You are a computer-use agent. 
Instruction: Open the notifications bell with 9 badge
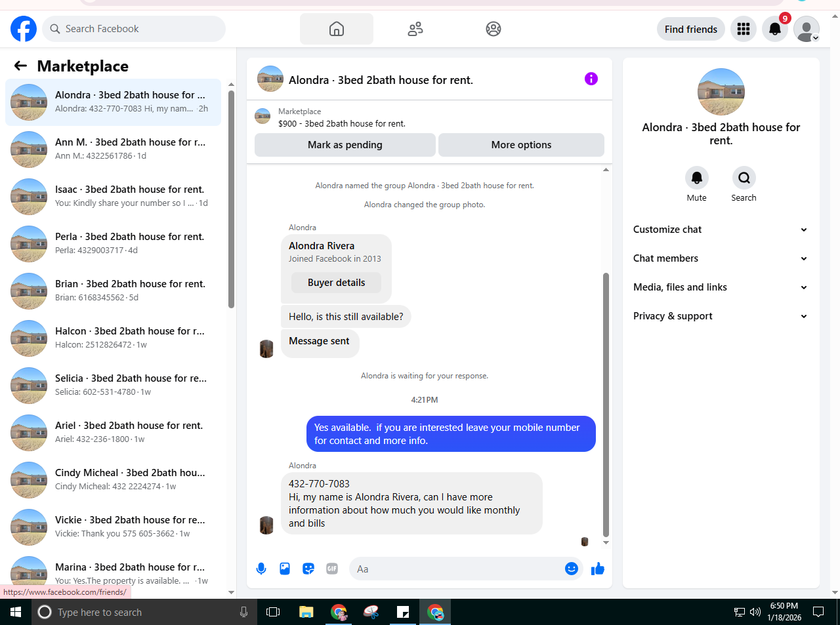coord(775,29)
